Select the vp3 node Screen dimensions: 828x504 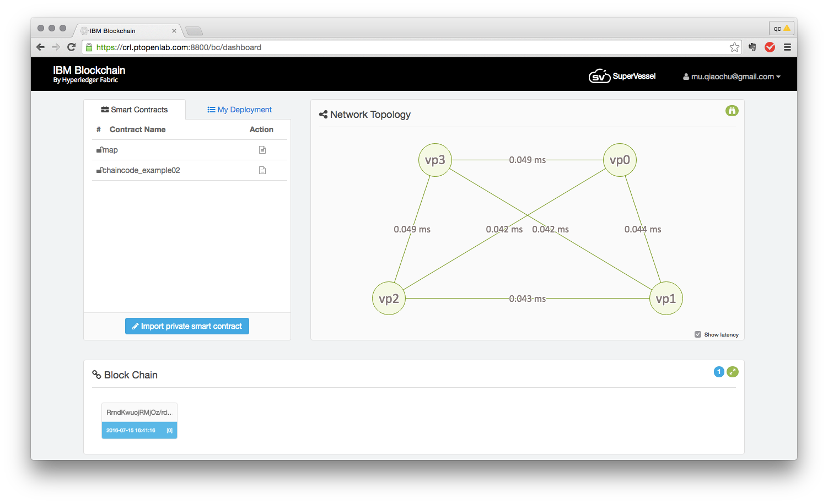pyautogui.click(x=435, y=160)
